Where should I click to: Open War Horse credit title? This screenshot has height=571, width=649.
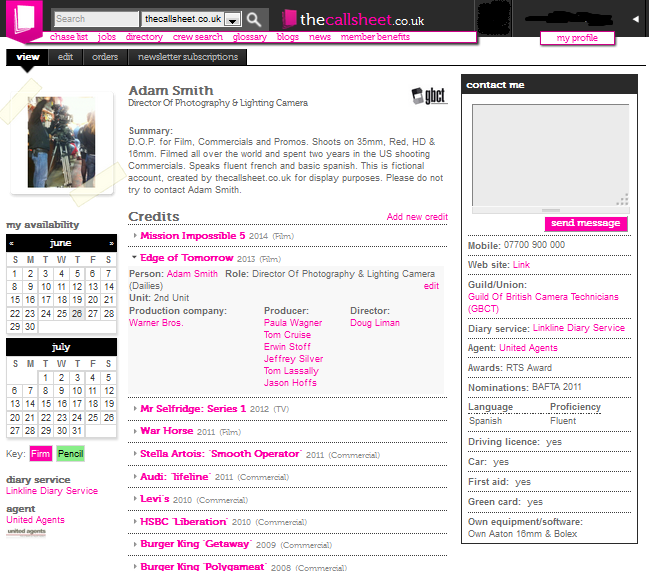click(166, 431)
